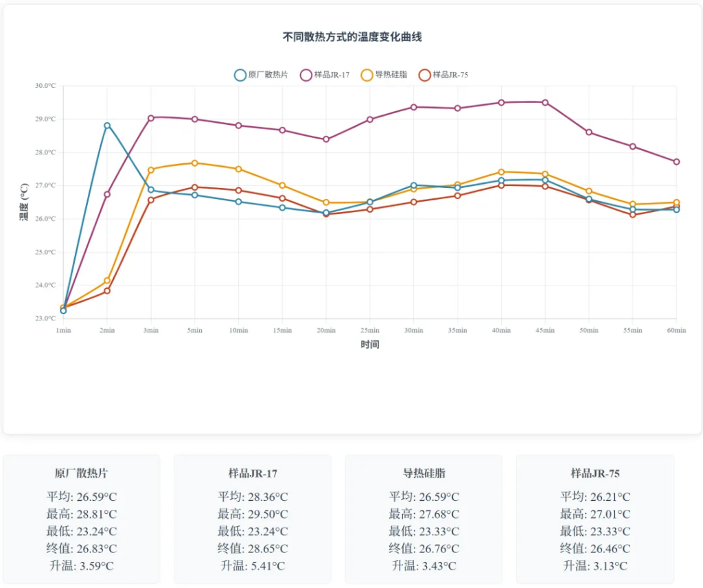703x588 pixels.
Task: Select the red 样品JR-75 point at 2min
Action: pyautogui.click(x=107, y=291)
